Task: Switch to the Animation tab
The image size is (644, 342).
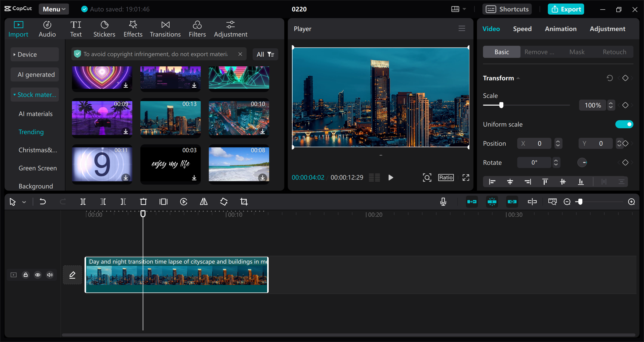Action: coord(561,28)
